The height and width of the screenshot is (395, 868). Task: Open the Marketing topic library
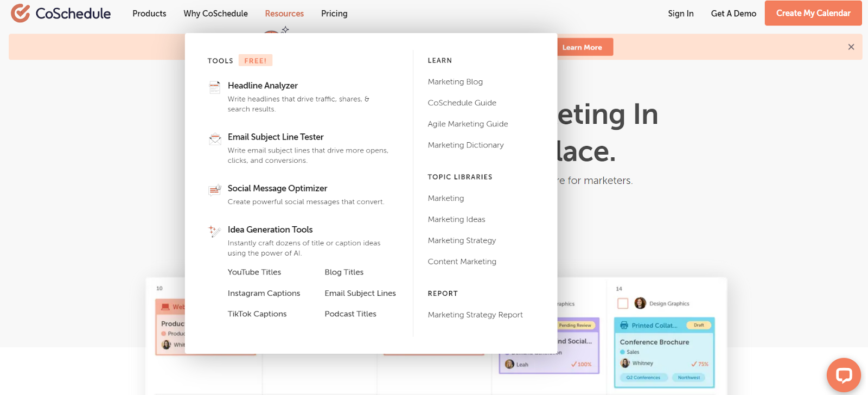point(446,198)
